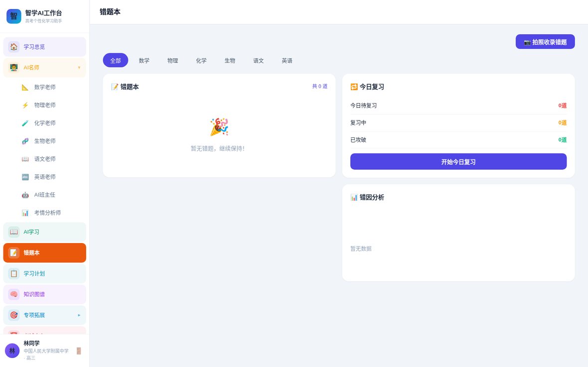Go to AI学习 in the sidebar
The width and height of the screenshot is (588, 367).
point(45,232)
